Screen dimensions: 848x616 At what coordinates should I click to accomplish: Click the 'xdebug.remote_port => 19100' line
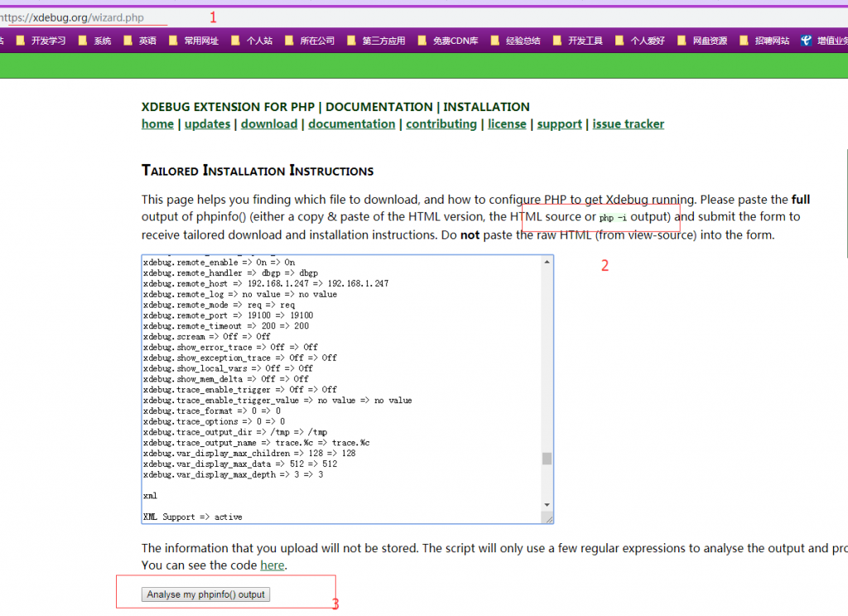228,315
